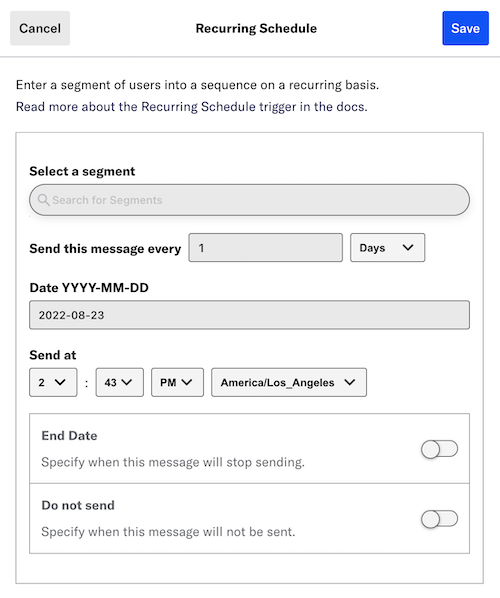The width and height of the screenshot is (500, 598).
Task: Click the hour dropdown chevron
Action: pyautogui.click(x=60, y=382)
